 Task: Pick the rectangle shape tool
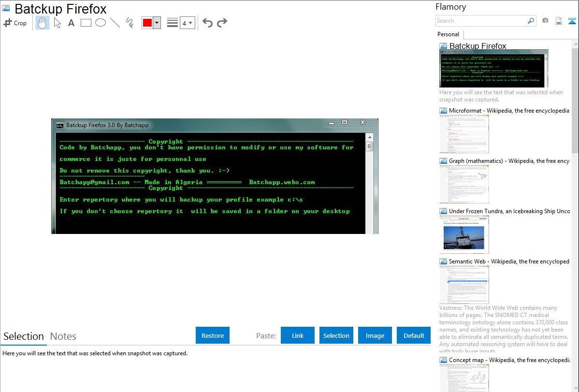coord(86,23)
